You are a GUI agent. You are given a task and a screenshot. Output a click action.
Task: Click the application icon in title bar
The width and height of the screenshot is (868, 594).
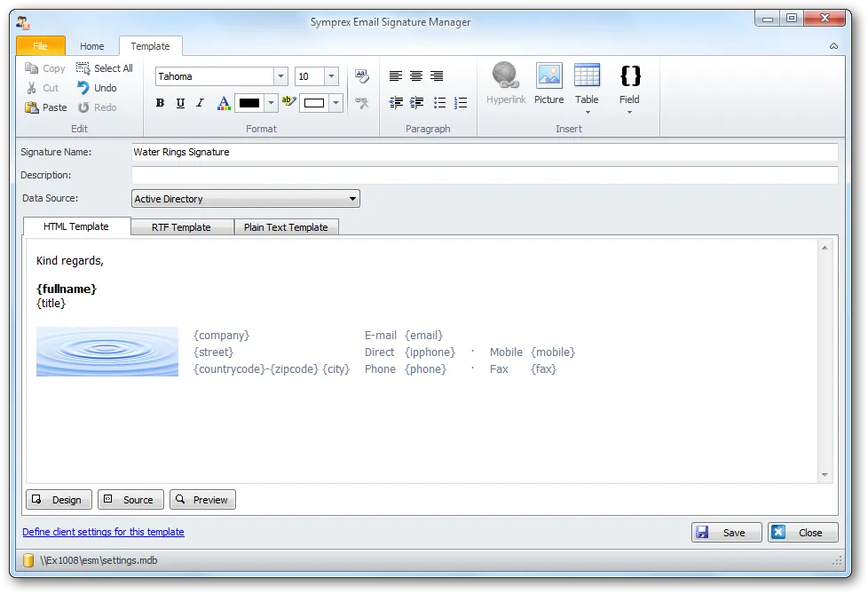point(23,23)
